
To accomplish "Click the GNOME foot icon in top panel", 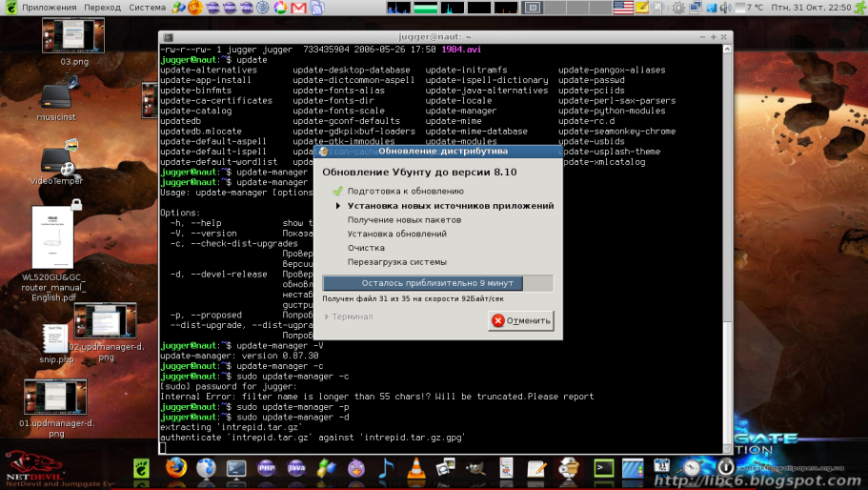I will click(10, 8).
